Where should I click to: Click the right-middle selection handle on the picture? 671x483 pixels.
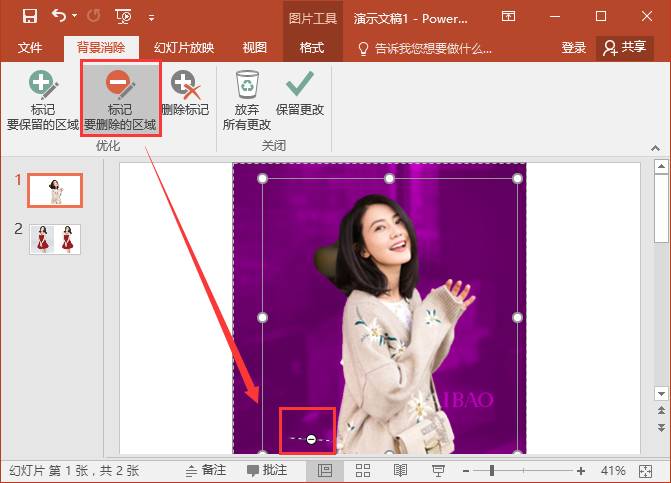tap(517, 317)
